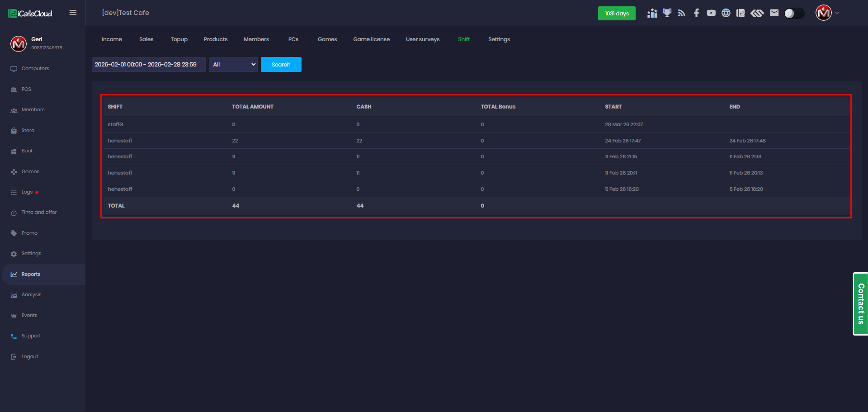Click the date range input field
Image resolution: width=868 pixels, height=412 pixels.
pos(148,65)
